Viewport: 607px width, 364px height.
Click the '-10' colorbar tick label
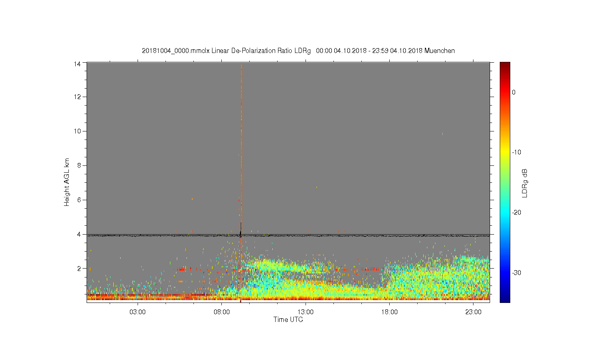pyautogui.click(x=516, y=152)
